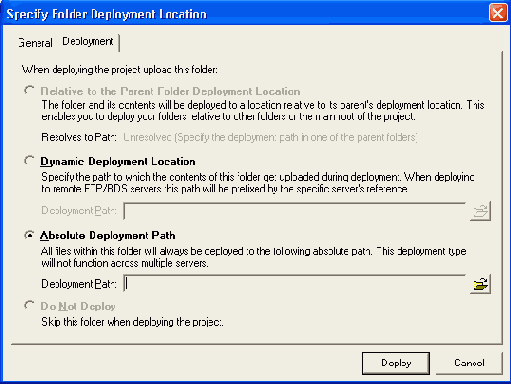Open the disabled Dynamic Deployment Path browse icon
Viewport: 511px width, 384px height.
[x=480, y=211]
